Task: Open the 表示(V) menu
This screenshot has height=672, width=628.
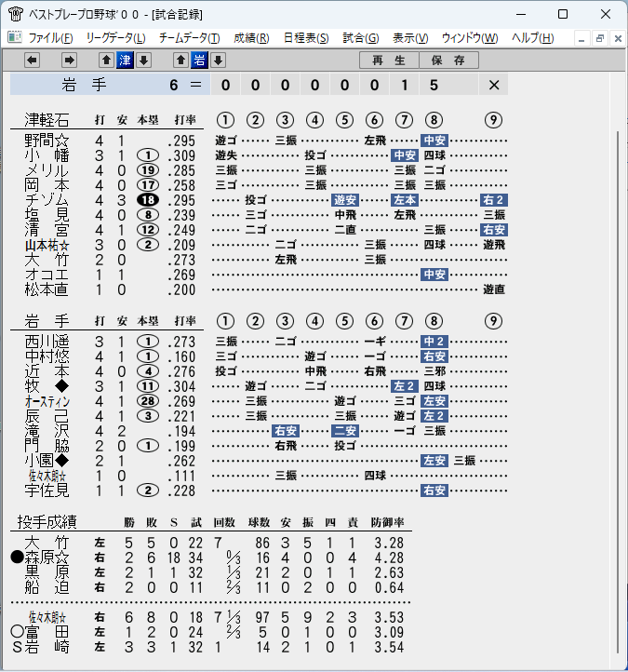Action: [x=410, y=38]
